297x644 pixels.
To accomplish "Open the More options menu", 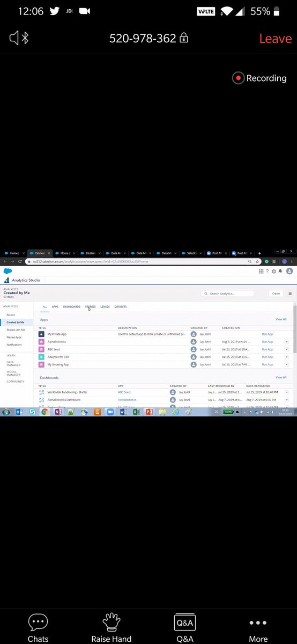I will (x=258, y=628).
